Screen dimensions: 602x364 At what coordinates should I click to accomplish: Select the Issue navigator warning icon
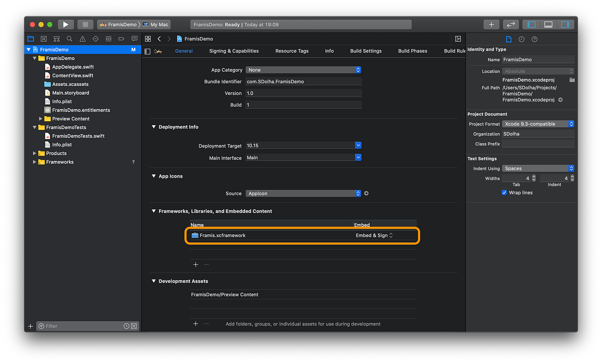click(82, 39)
